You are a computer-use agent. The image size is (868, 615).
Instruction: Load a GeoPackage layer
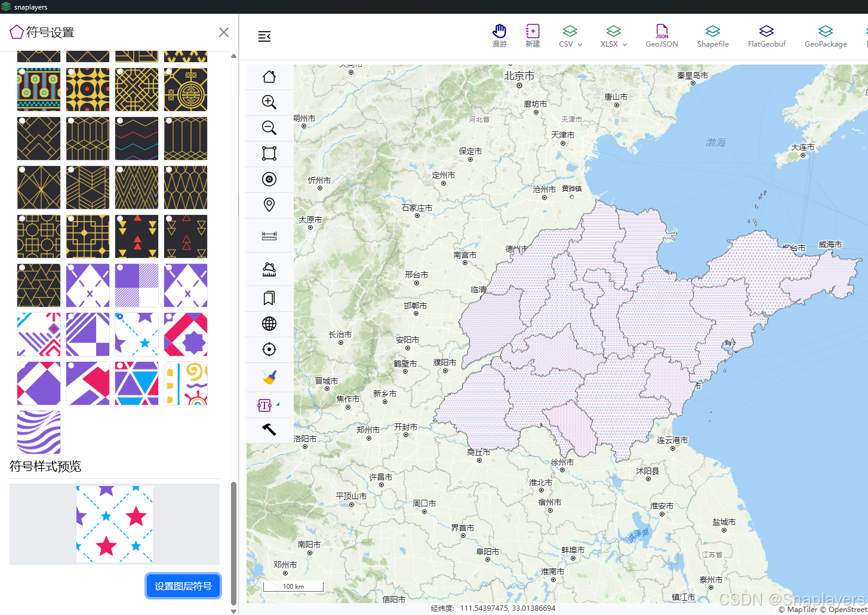826,36
